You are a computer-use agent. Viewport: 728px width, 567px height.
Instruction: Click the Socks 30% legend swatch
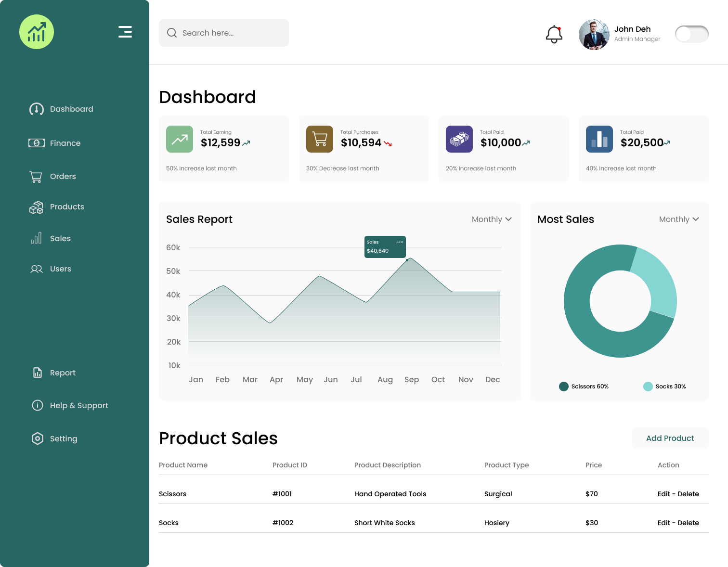(x=648, y=387)
